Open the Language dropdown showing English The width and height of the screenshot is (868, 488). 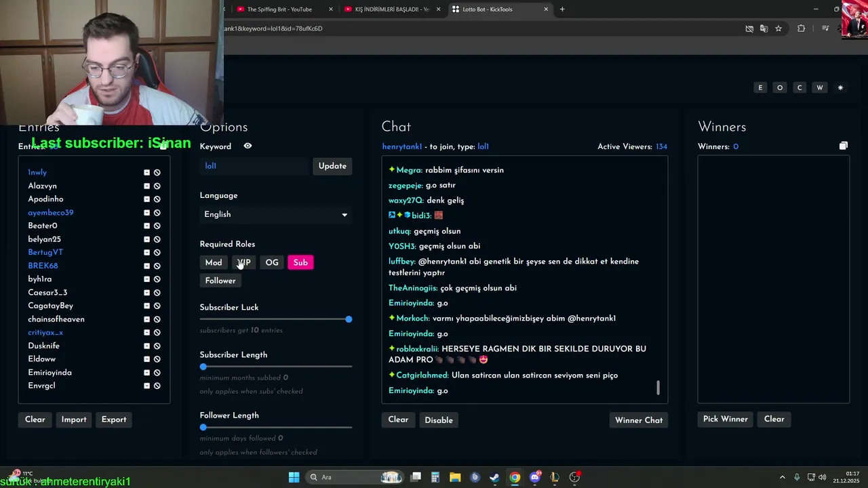pos(276,214)
